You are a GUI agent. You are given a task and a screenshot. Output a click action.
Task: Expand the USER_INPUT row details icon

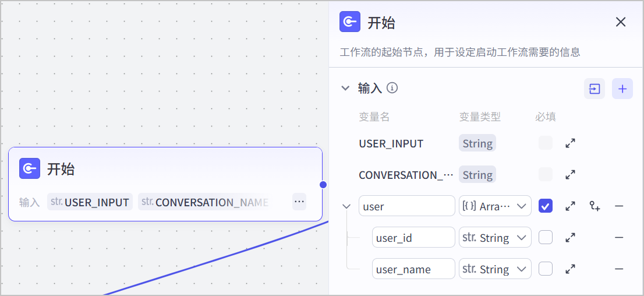click(570, 143)
